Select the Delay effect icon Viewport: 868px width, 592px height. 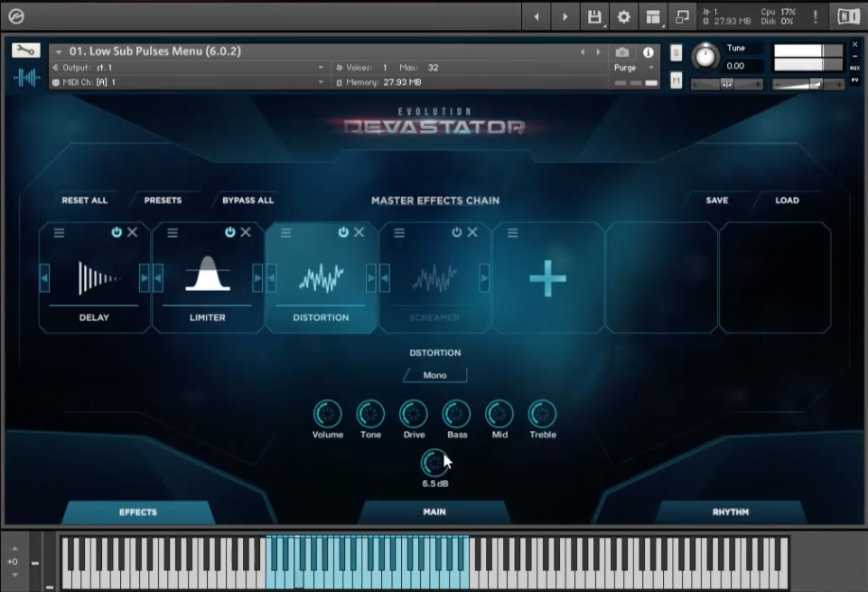click(x=95, y=276)
